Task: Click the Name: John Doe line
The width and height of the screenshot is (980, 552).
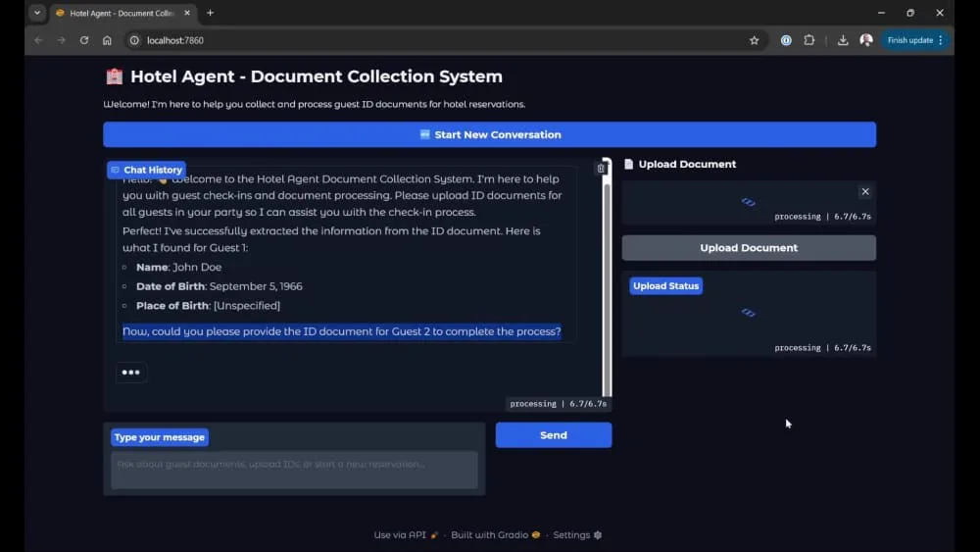Action: 178,267
